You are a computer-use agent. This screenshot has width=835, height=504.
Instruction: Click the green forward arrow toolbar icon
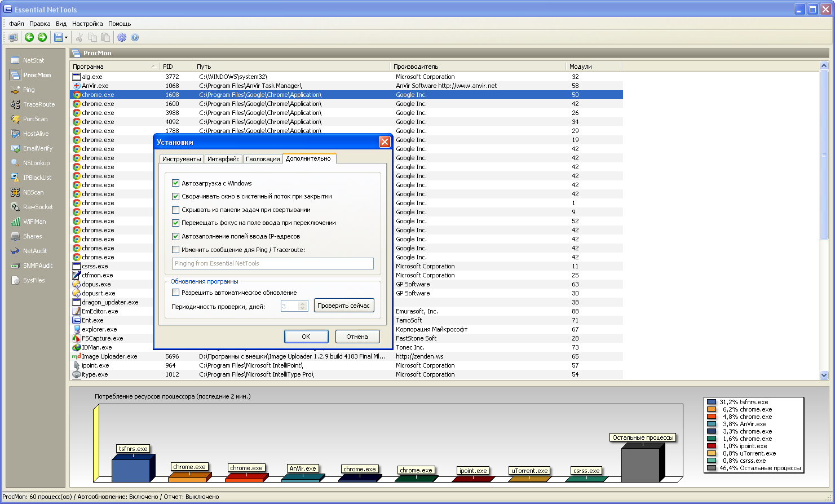[x=42, y=37]
